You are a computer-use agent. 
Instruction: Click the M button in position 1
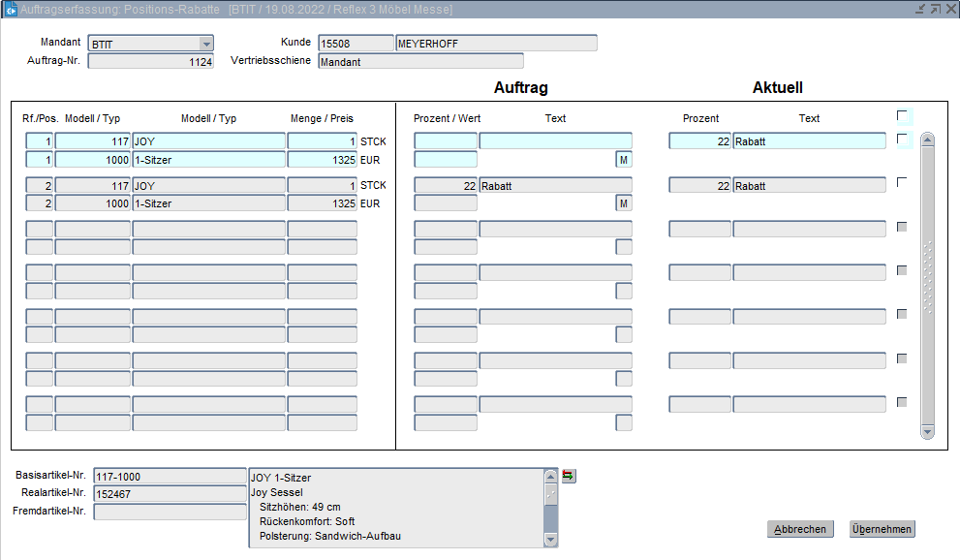click(624, 160)
